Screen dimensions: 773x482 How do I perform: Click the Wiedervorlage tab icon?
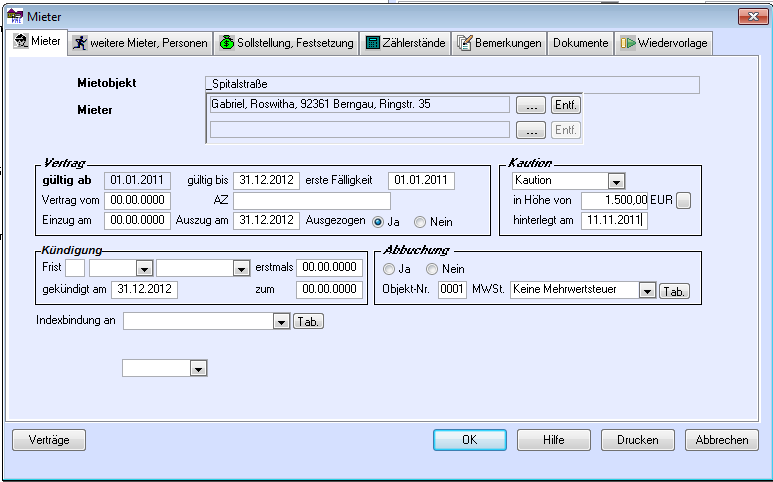[628, 43]
